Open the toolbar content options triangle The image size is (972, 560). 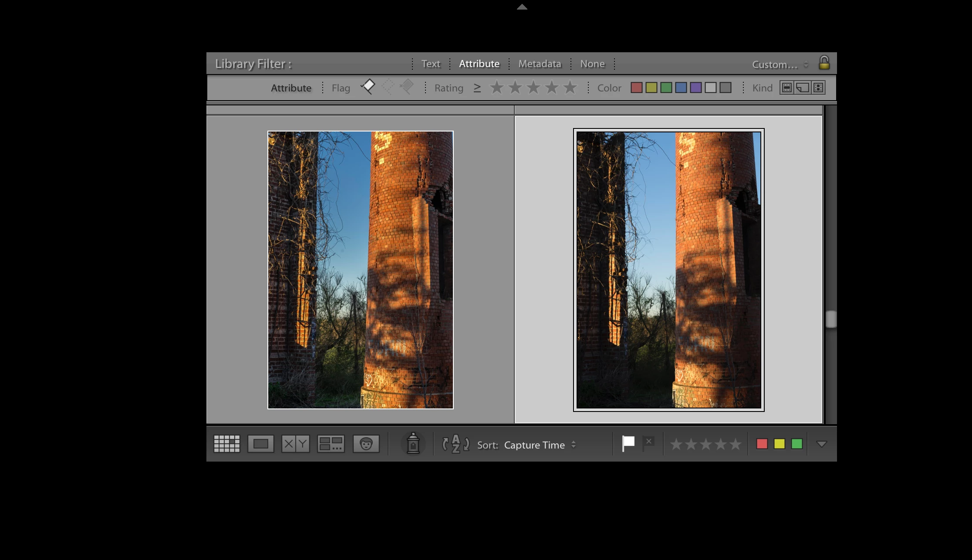[822, 444]
